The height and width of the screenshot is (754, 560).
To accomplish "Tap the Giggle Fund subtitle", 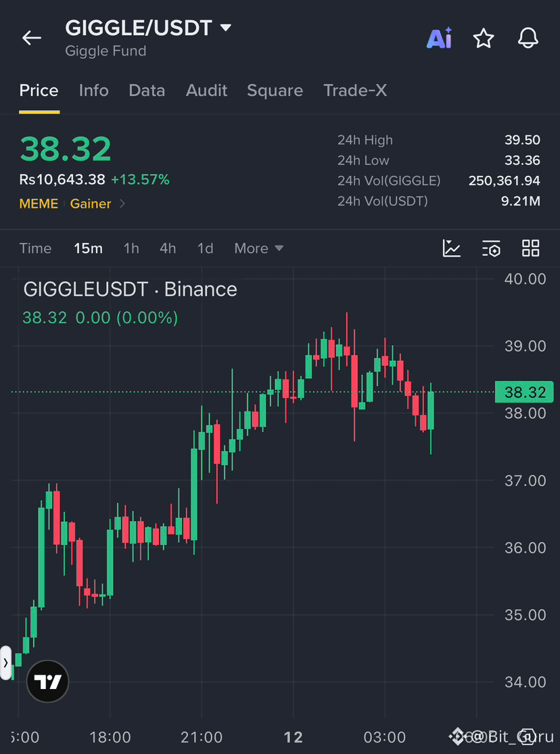I will 106,51.
